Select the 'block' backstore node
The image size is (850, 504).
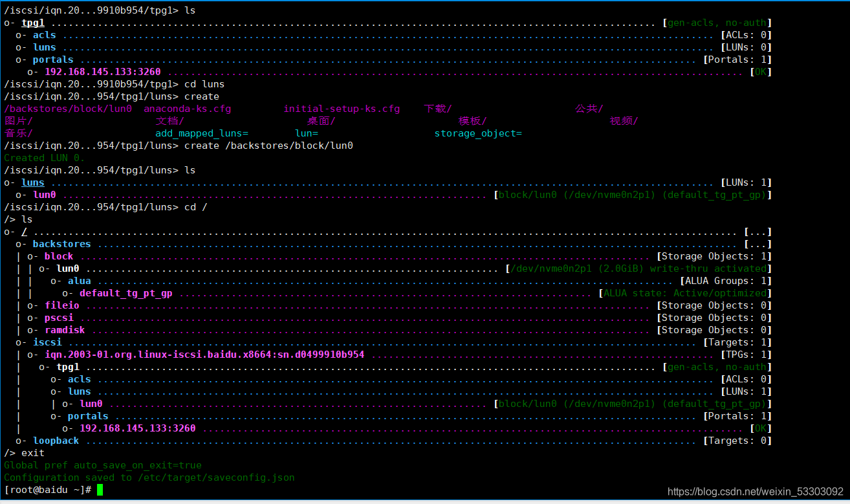59,256
